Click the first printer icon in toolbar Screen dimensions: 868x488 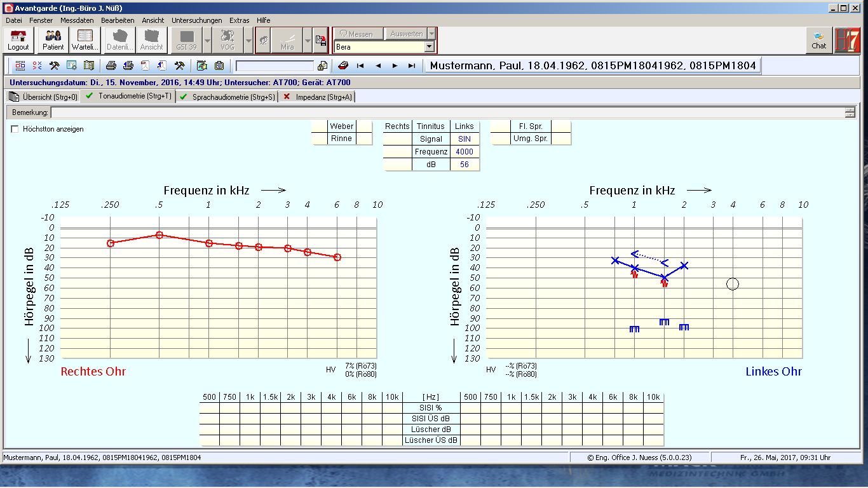(x=111, y=65)
